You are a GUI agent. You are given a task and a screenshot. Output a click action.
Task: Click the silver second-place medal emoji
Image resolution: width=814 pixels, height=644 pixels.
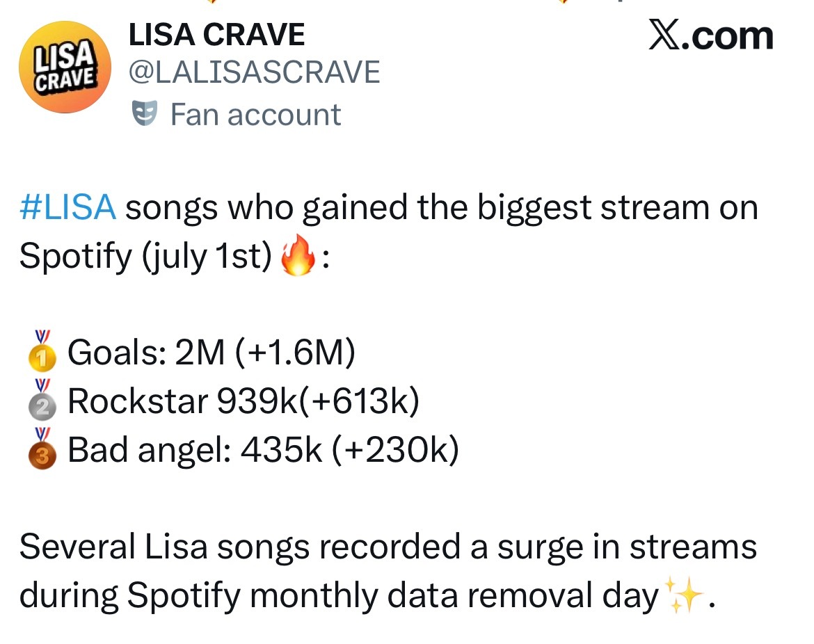point(42,399)
